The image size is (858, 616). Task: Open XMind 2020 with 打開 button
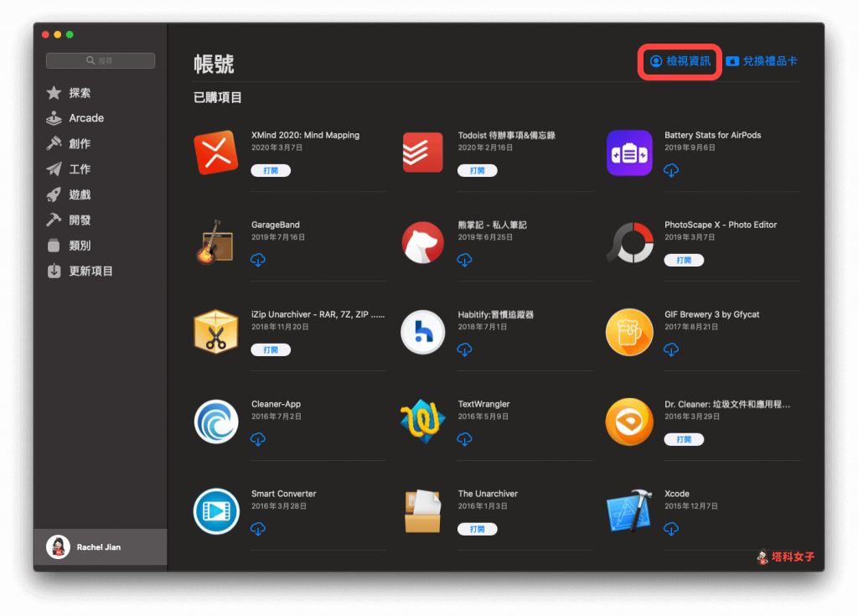coord(271,170)
